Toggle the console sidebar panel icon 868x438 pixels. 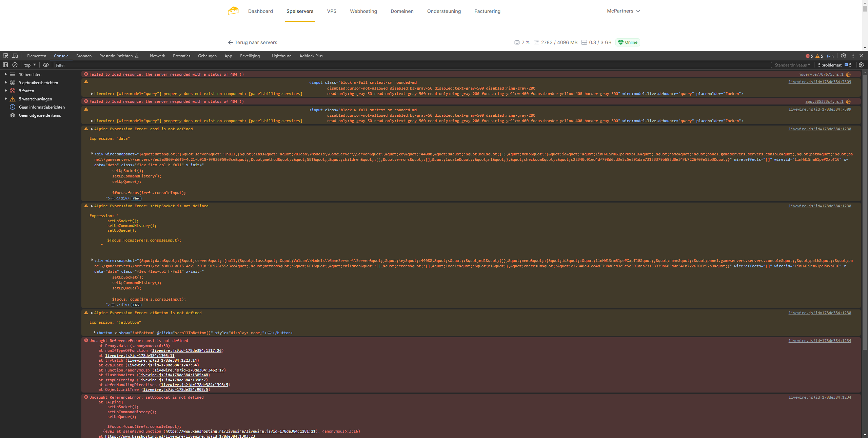click(5, 65)
